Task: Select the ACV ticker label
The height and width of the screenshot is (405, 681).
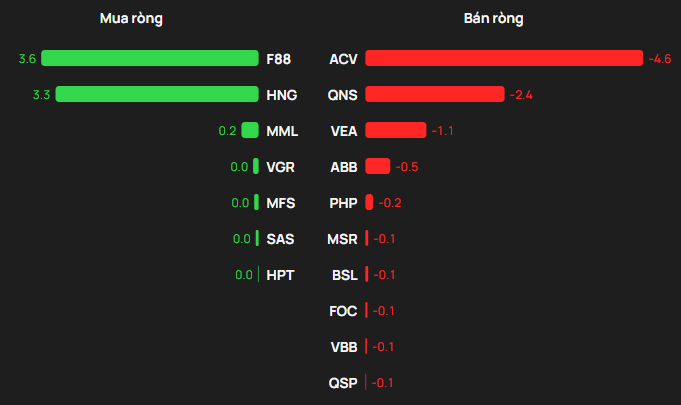Action: [x=343, y=59]
